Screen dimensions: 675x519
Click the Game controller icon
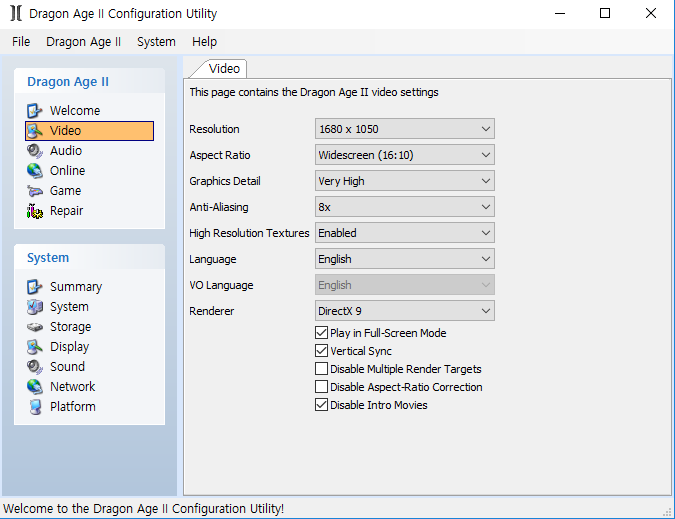(34, 191)
